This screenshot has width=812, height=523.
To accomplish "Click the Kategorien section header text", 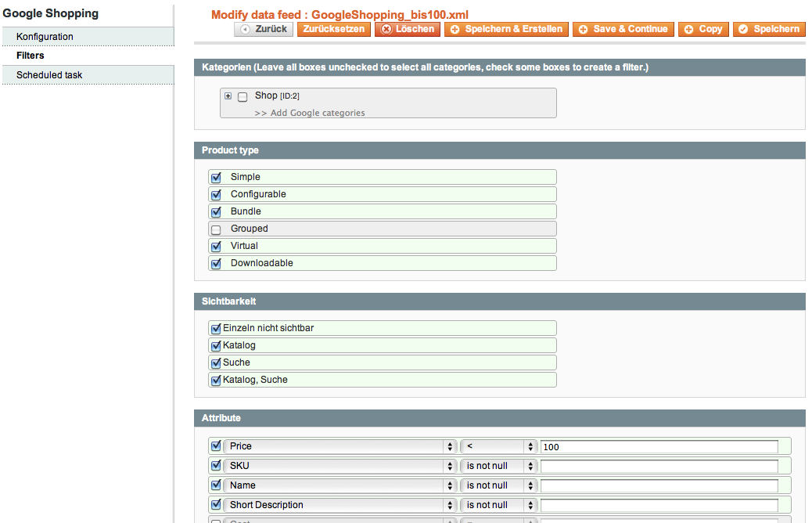I will pyautogui.click(x=425, y=67).
